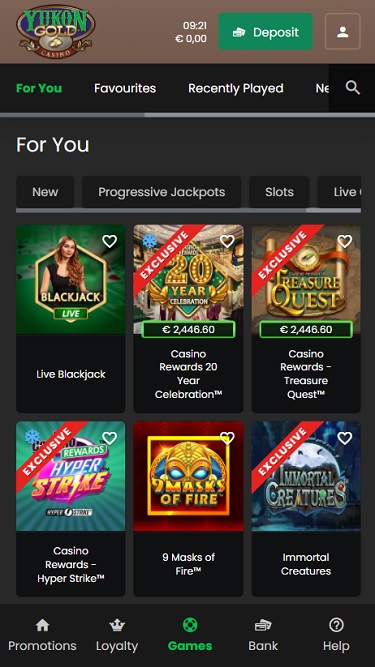This screenshot has height=667, width=375.
Task: Open the user account profile icon
Action: click(343, 31)
